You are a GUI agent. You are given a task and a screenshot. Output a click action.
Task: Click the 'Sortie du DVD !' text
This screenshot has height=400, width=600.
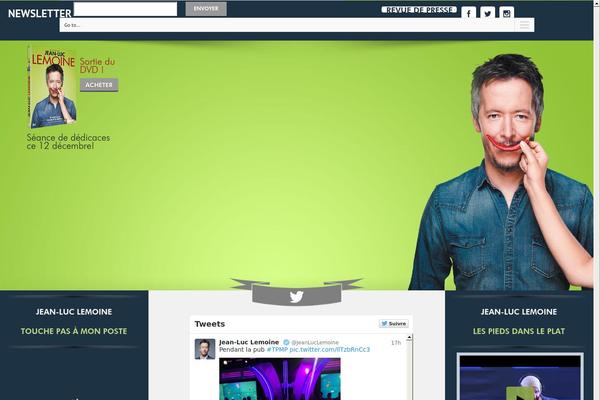click(x=97, y=65)
